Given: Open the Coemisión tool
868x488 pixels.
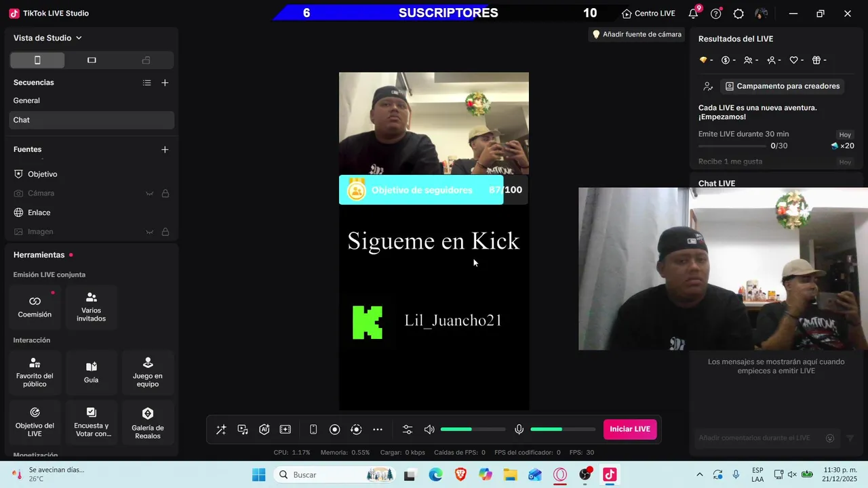Looking at the screenshot, I should [35, 306].
